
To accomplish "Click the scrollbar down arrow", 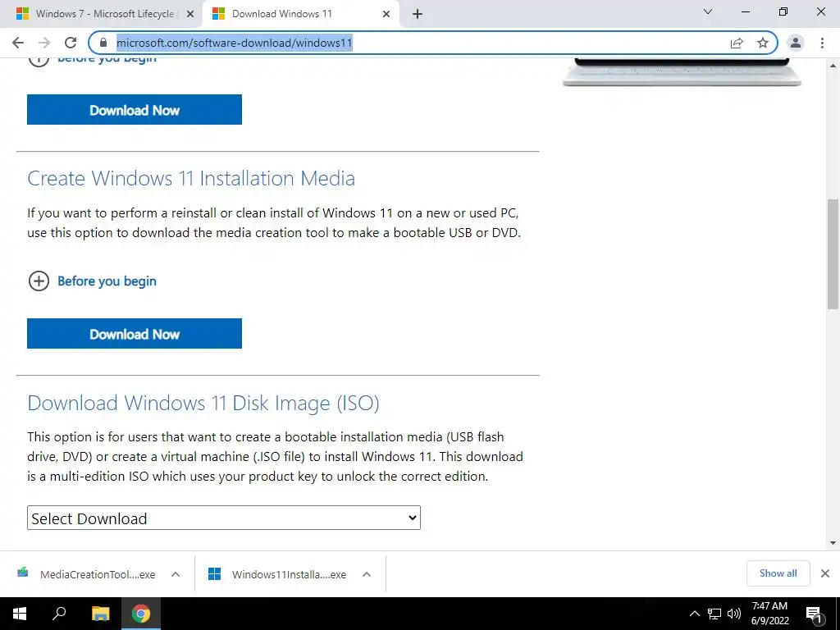I will point(833,543).
